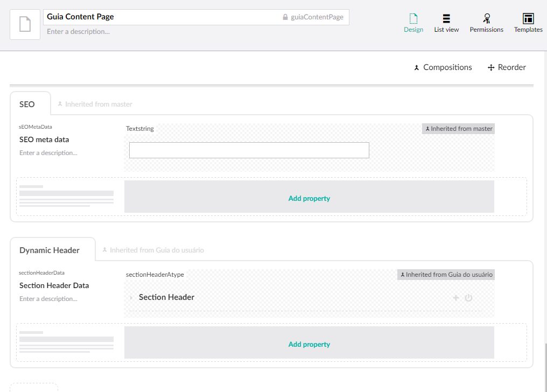The width and height of the screenshot is (547, 392).
Task: Click the Guia Content Page name field
Action: coord(162,17)
